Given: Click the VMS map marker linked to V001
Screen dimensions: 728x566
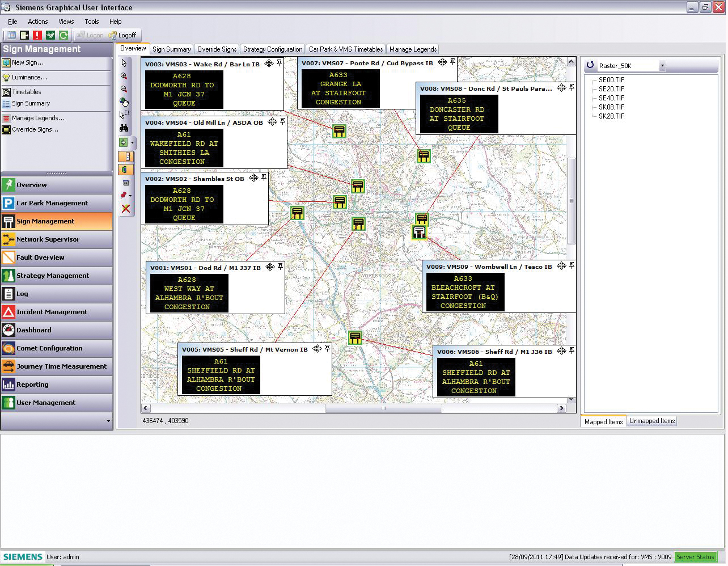Looking at the screenshot, I should click(297, 213).
